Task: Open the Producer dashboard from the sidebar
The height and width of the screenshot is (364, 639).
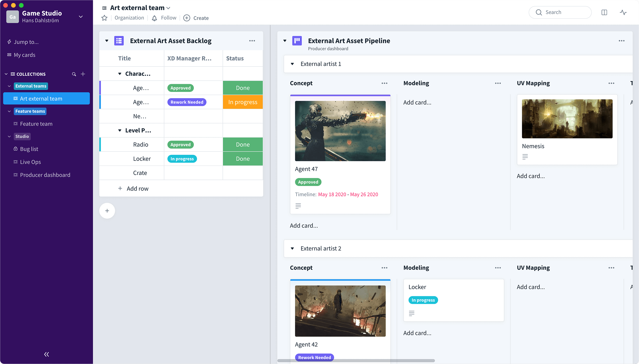Action: (45, 175)
